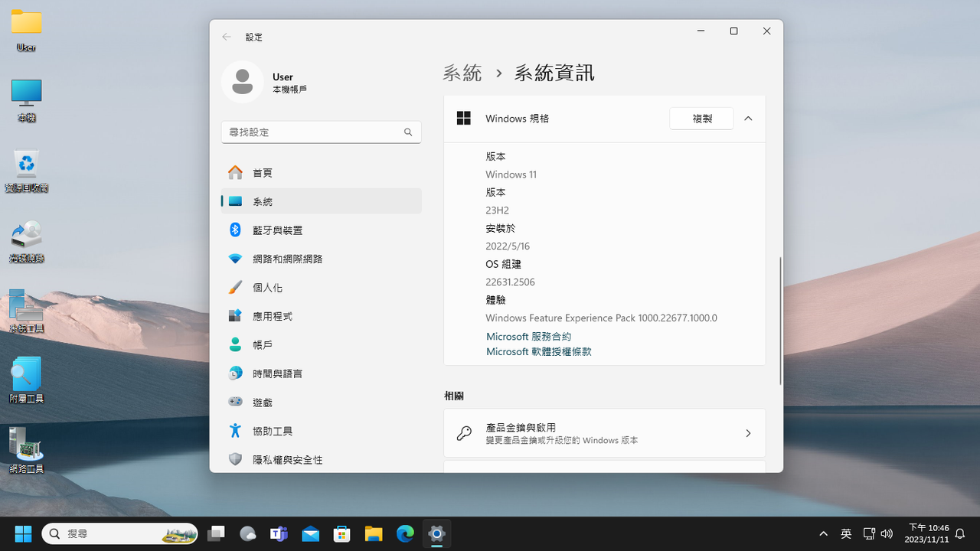Screen dimensions: 980x551
Task: Close the Settings window
Action: pos(766,31)
